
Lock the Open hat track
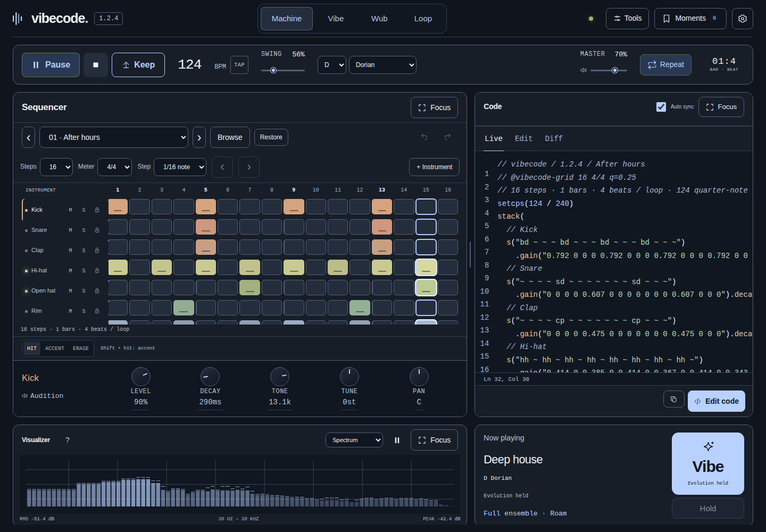[97, 291]
